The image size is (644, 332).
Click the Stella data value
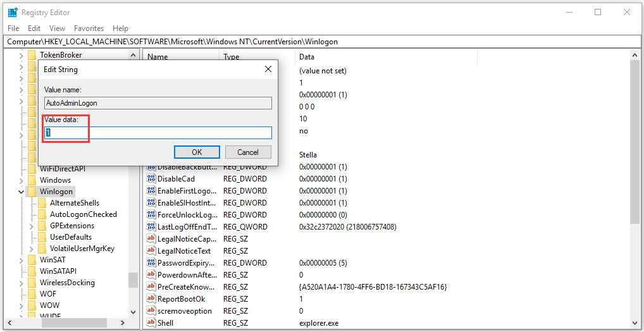click(308, 155)
